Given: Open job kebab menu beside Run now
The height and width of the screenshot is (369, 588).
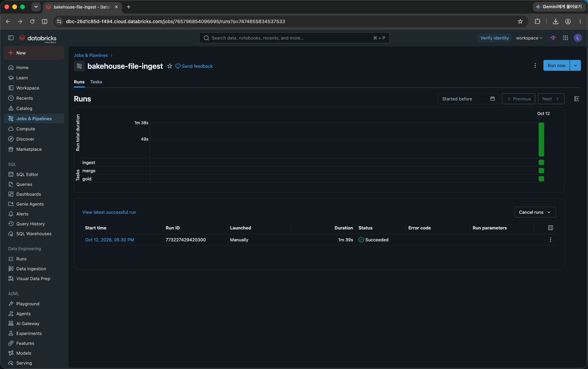Looking at the screenshot, I should 535,65.
